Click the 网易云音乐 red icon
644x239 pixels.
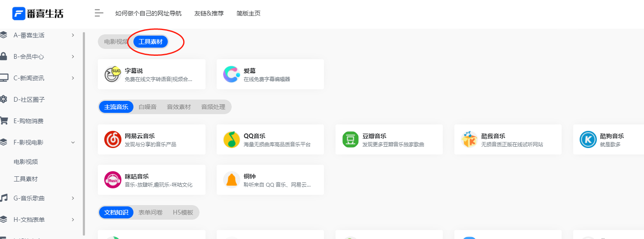(x=113, y=139)
